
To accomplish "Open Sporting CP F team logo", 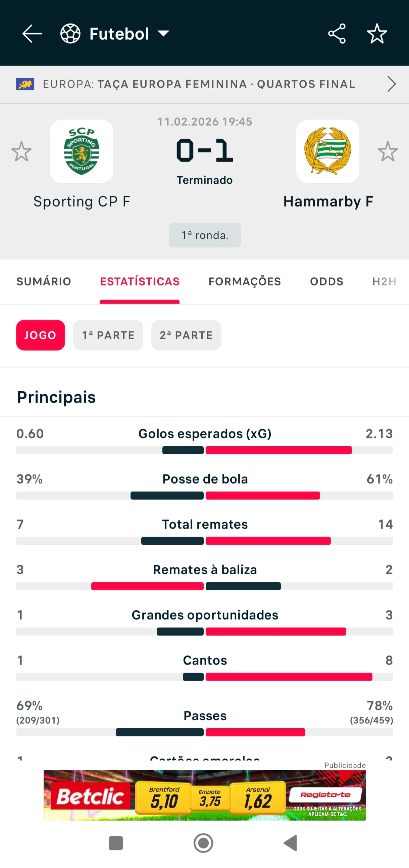I will [x=82, y=151].
